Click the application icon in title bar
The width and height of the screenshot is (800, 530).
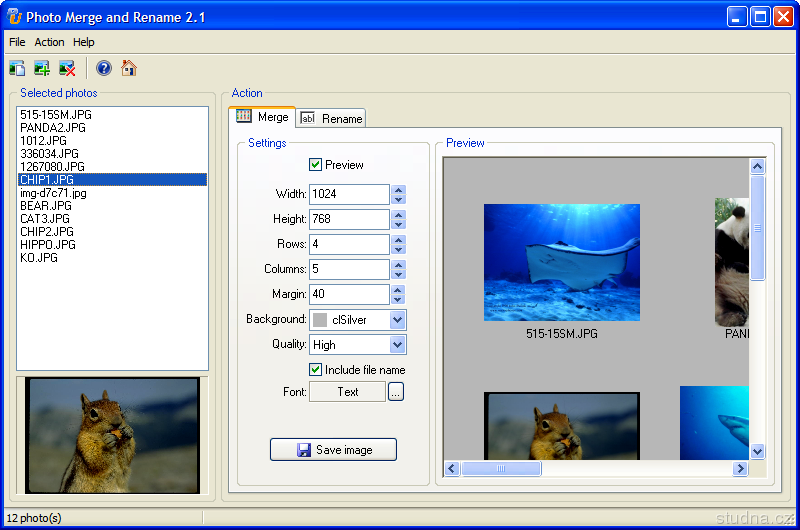[14, 16]
